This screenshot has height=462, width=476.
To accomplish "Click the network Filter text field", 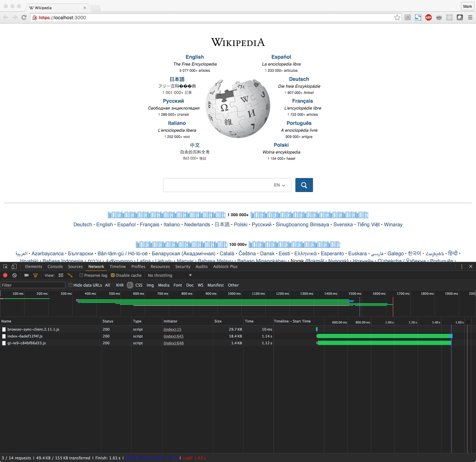I will 33,285.
